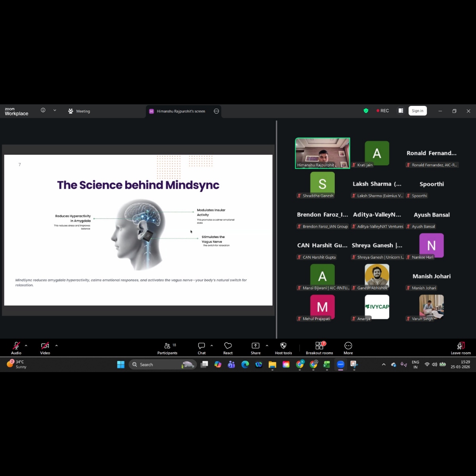The width and height of the screenshot is (476, 476).
Task: Select Himanshu Rajpurohit's video thumbnail
Action: pos(322,153)
